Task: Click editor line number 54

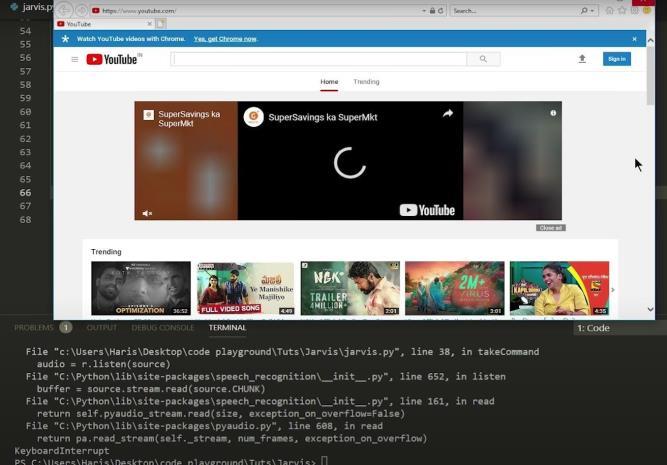Action: point(26,31)
